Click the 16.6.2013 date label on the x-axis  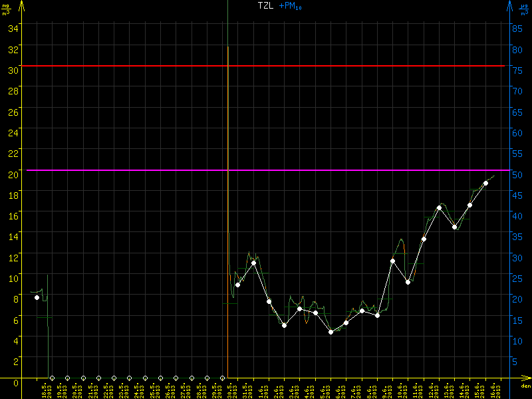tap(495, 389)
